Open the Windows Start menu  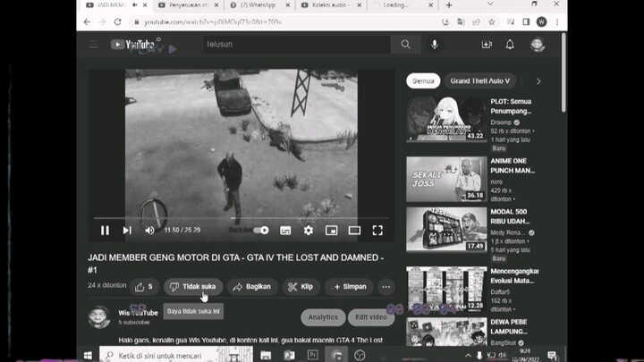[x=88, y=356]
